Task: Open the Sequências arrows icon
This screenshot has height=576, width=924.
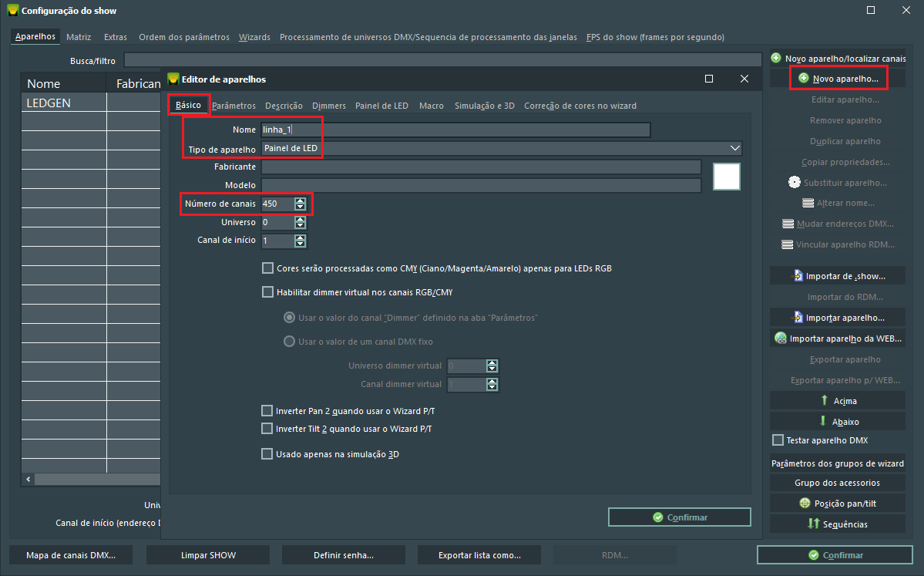Action: click(x=813, y=524)
